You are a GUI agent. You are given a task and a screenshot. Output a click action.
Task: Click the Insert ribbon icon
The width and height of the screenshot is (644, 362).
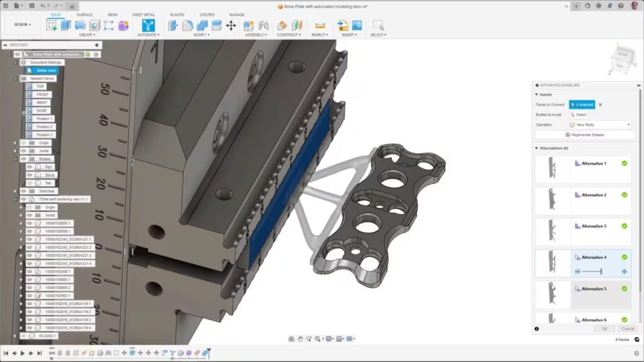(x=343, y=26)
